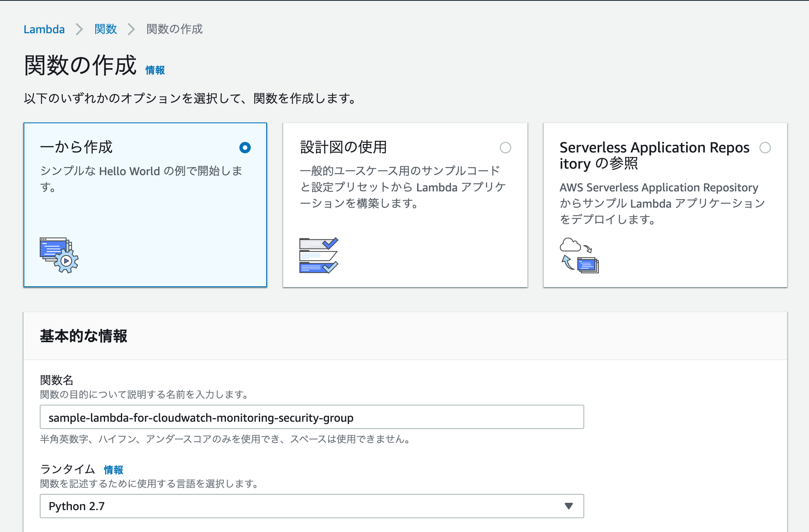The height and width of the screenshot is (532, 809).
Task: Open the 関数 breadcrumb link
Action: (x=105, y=29)
